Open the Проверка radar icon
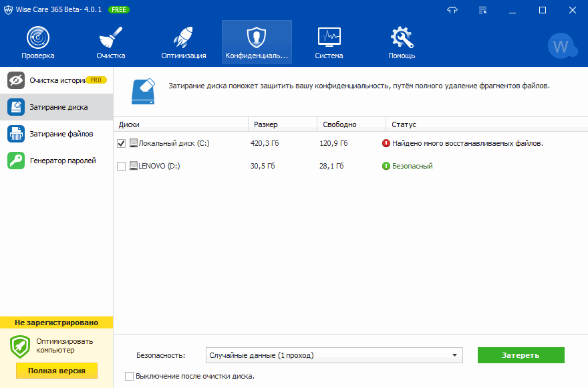The height and width of the screenshot is (388, 588). (x=37, y=37)
